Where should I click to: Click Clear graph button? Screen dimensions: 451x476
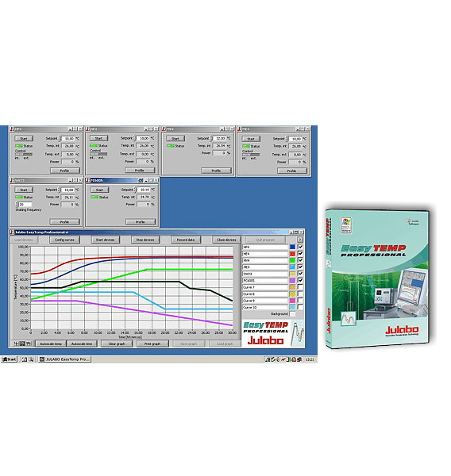click(117, 344)
